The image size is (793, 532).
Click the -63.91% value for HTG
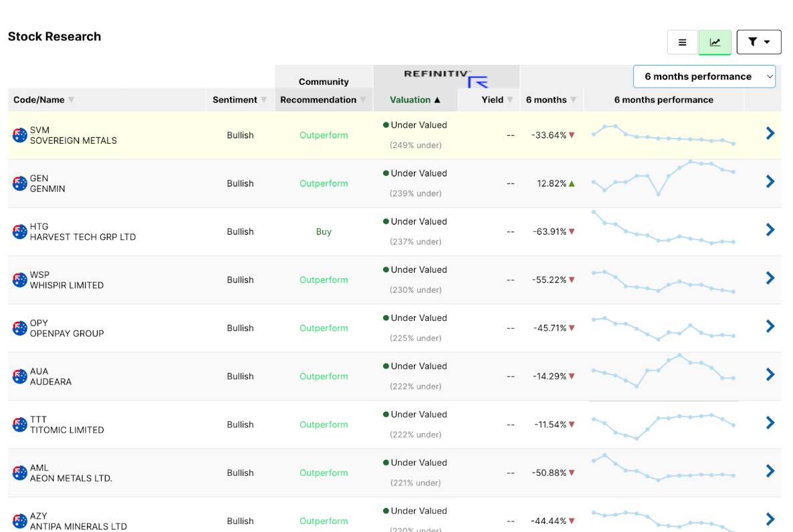(x=549, y=232)
